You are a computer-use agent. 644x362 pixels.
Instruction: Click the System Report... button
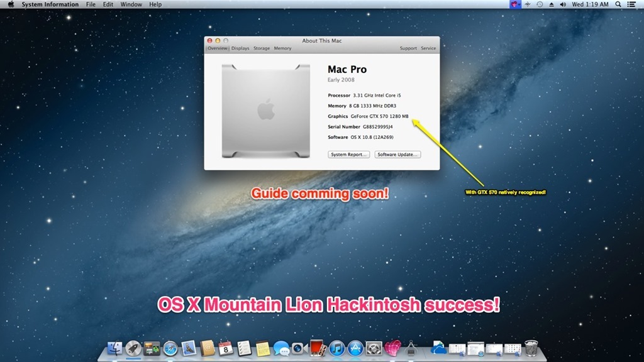click(x=348, y=155)
